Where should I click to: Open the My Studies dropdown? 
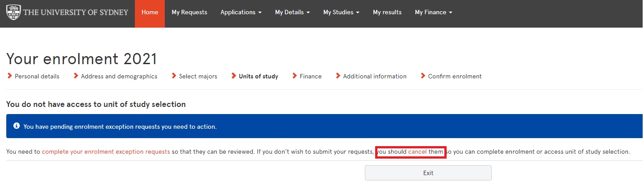click(341, 12)
